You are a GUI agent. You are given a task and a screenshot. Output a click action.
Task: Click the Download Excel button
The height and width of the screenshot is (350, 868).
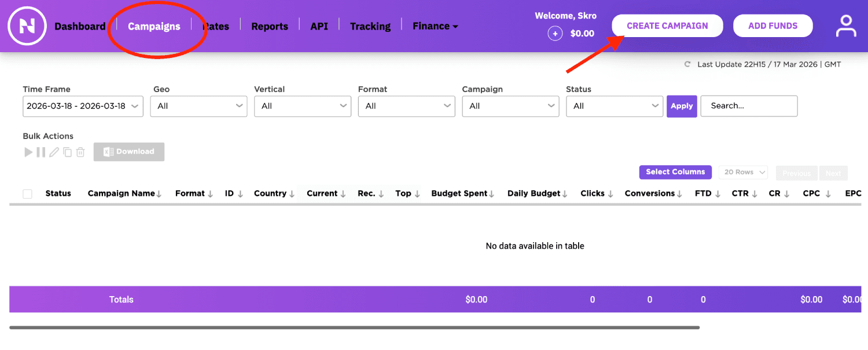coord(129,152)
